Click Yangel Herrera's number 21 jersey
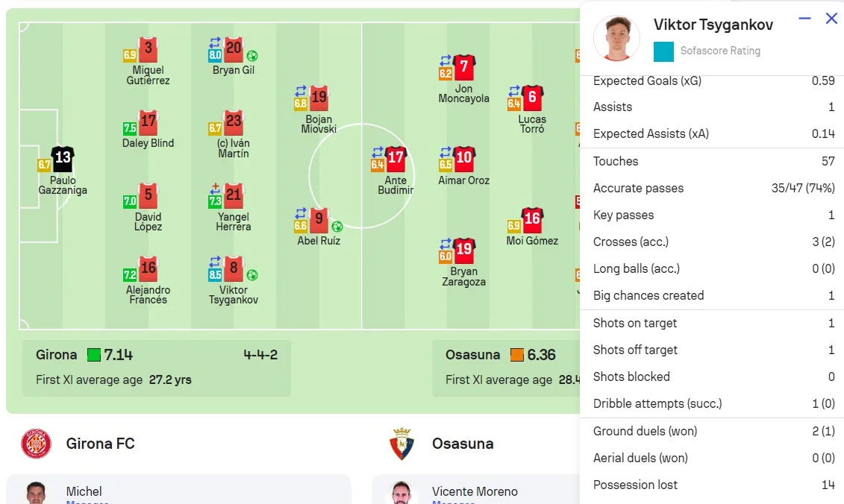This screenshot has height=504, width=844. click(234, 196)
